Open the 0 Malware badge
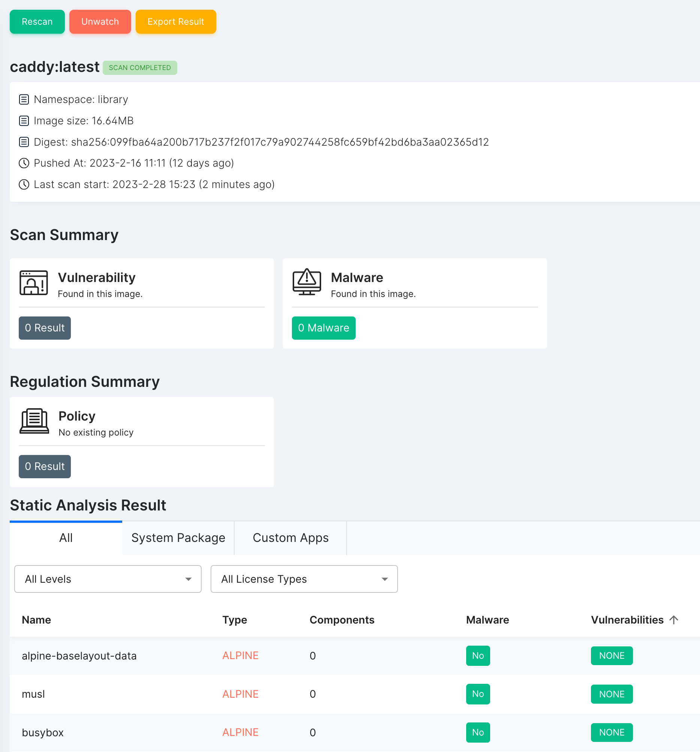The width and height of the screenshot is (700, 752). 323,328
